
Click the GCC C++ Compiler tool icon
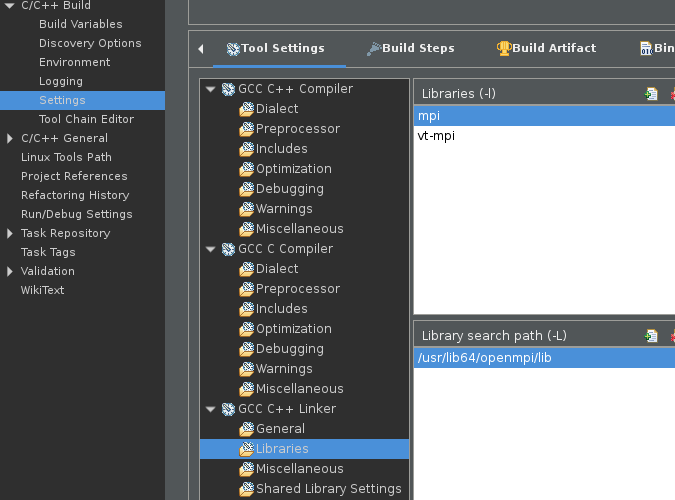(227, 89)
